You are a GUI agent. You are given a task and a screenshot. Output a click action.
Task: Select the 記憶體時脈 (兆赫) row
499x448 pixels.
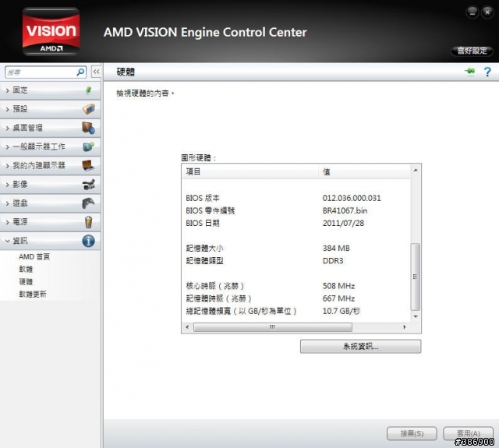(x=296, y=298)
